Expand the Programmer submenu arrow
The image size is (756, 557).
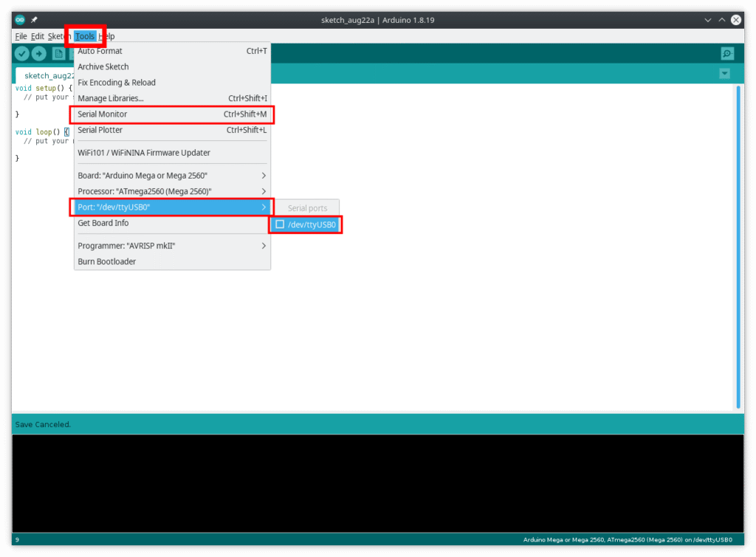264,246
